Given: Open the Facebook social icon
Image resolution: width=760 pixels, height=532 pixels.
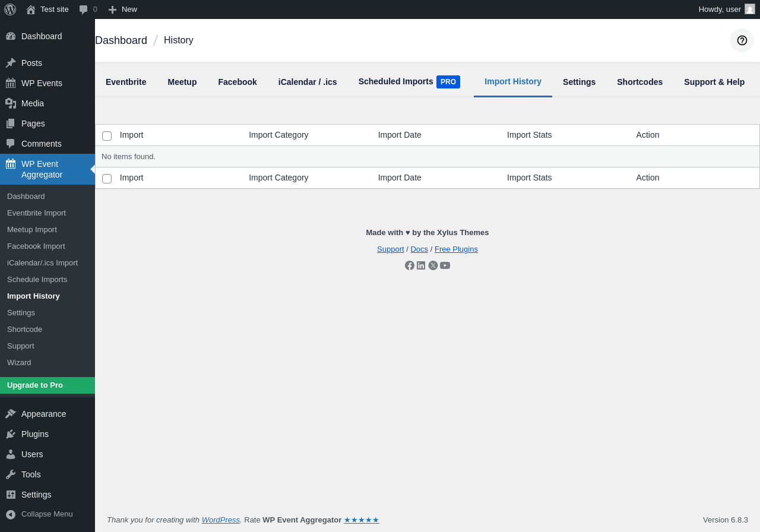Looking at the screenshot, I should 410,265.
